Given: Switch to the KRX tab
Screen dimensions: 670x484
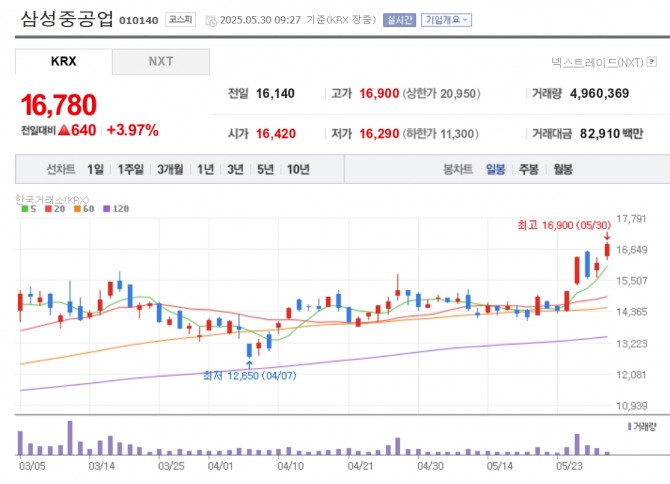Looking at the screenshot, I should coord(64,62).
